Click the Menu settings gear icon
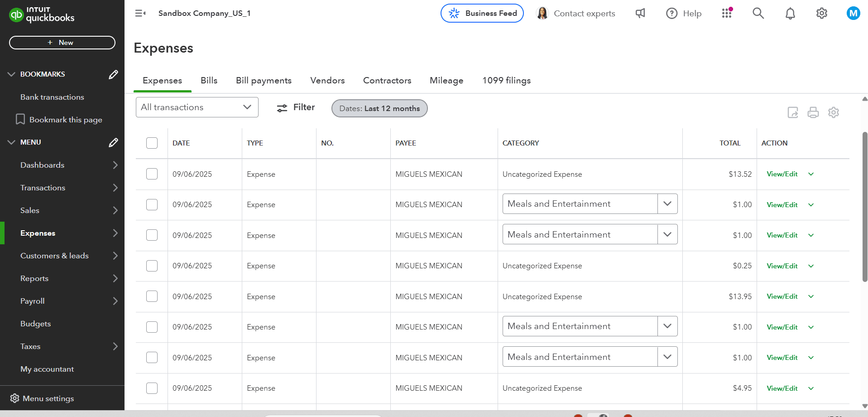The width and height of the screenshot is (868, 417). click(x=14, y=398)
